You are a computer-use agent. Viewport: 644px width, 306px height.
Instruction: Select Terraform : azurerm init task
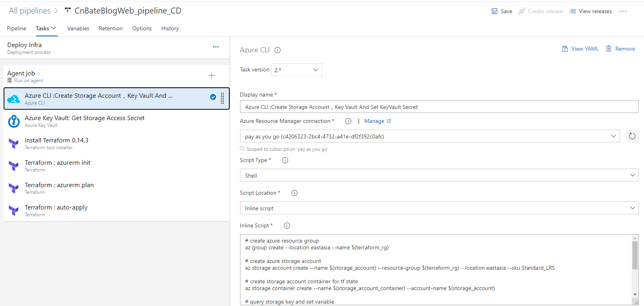coord(116,166)
